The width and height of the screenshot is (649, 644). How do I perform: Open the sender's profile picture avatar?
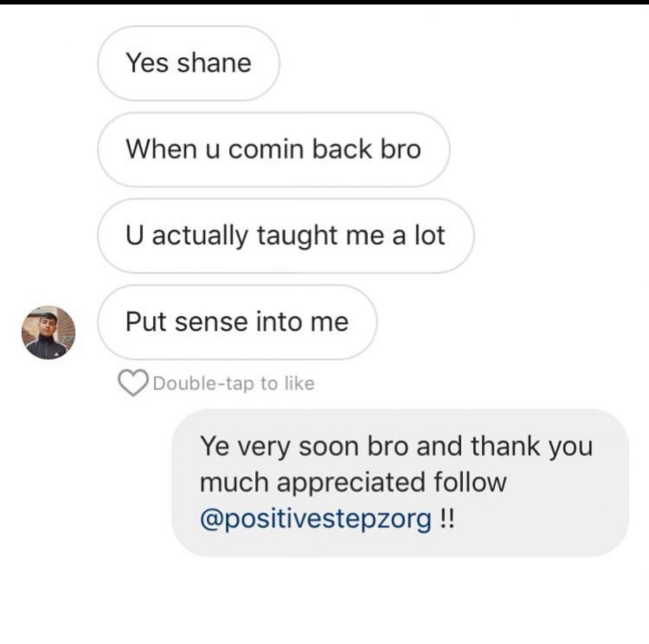[48, 333]
